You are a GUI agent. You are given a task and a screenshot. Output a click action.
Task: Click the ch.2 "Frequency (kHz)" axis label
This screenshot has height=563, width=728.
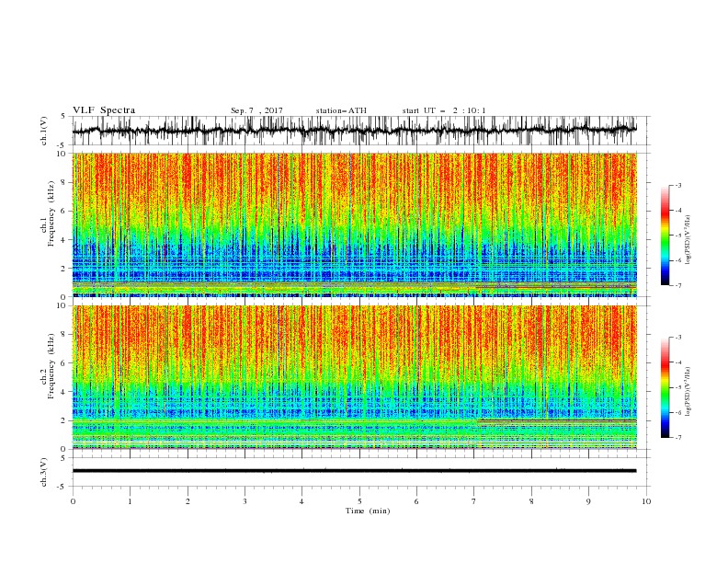(x=51, y=365)
